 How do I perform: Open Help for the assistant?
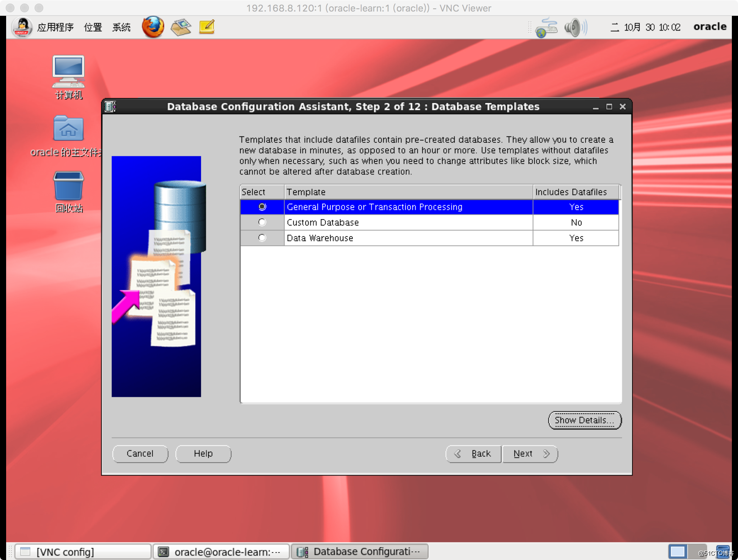point(203,454)
